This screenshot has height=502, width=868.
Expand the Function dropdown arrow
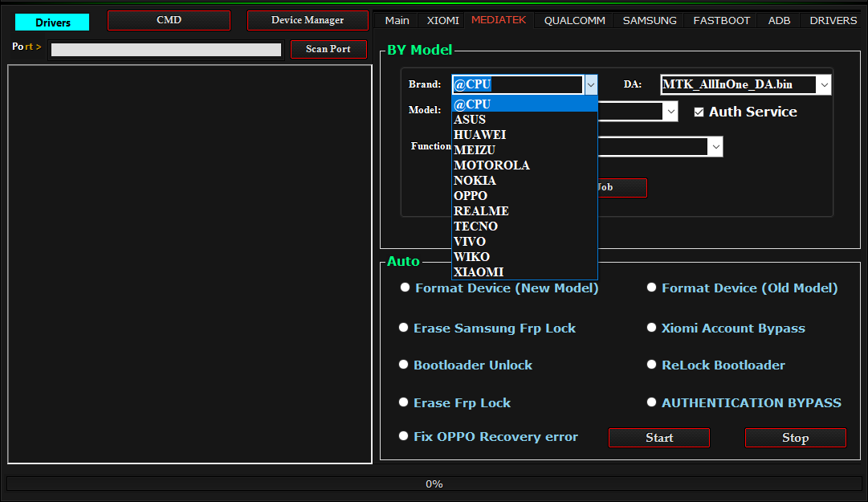click(715, 147)
